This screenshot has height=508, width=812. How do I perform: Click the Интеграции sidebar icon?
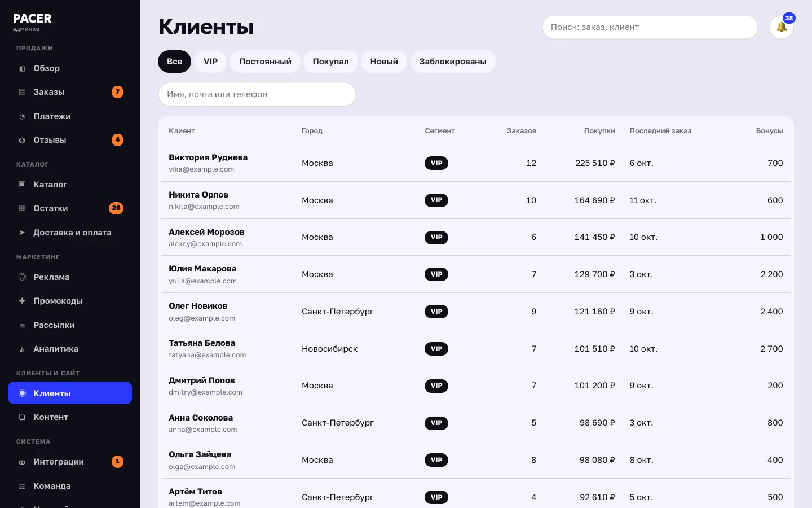(22, 462)
